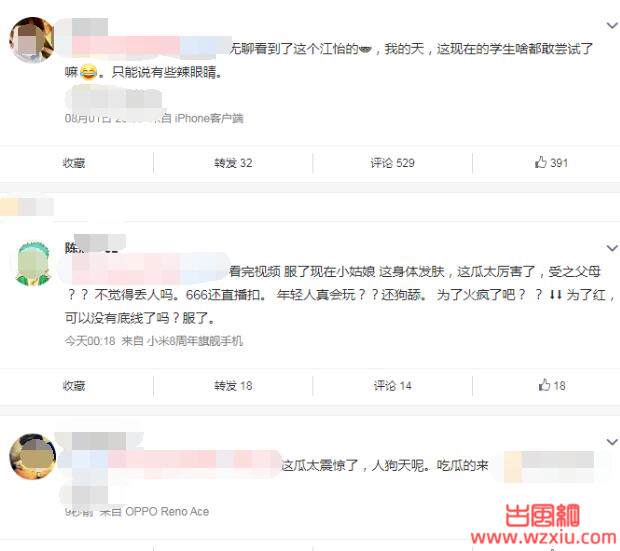Click 转发 18 on the second post

[x=233, y=386]
